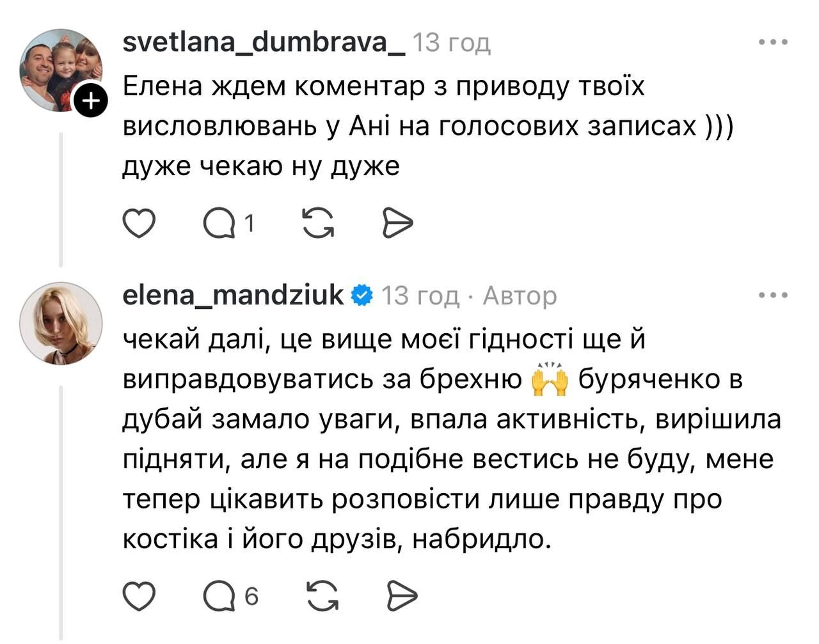The image size is (819, 644).
Task: Click svetlana_dumbrava_'s profile picture
Action: click(x=60, y=69)
